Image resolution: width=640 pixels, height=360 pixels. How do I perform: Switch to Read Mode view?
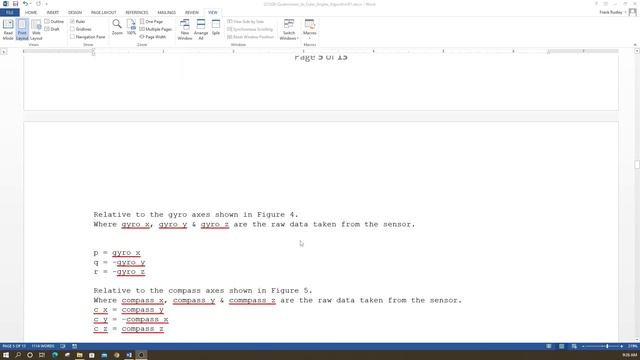(8, 29)
